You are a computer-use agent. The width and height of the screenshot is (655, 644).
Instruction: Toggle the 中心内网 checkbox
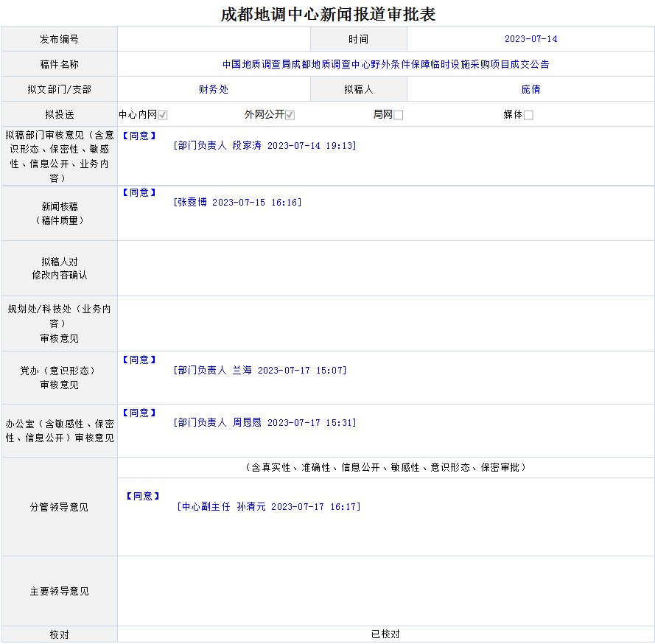point(163,115)
